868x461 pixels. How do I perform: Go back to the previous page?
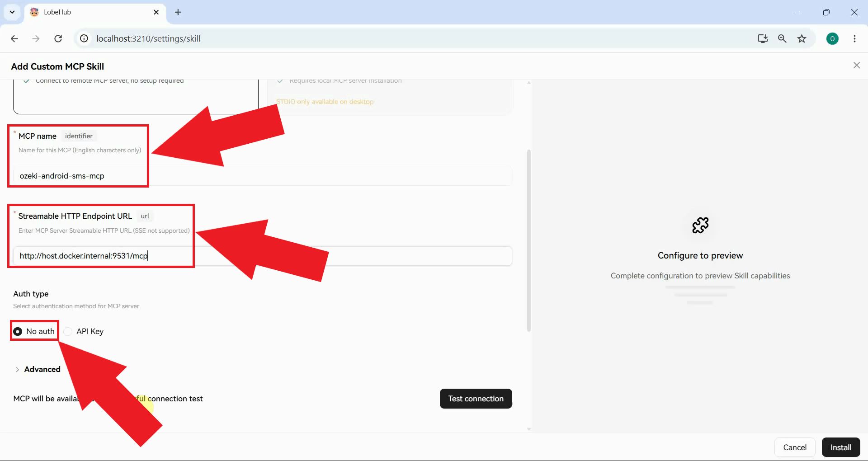click(14, 39)
